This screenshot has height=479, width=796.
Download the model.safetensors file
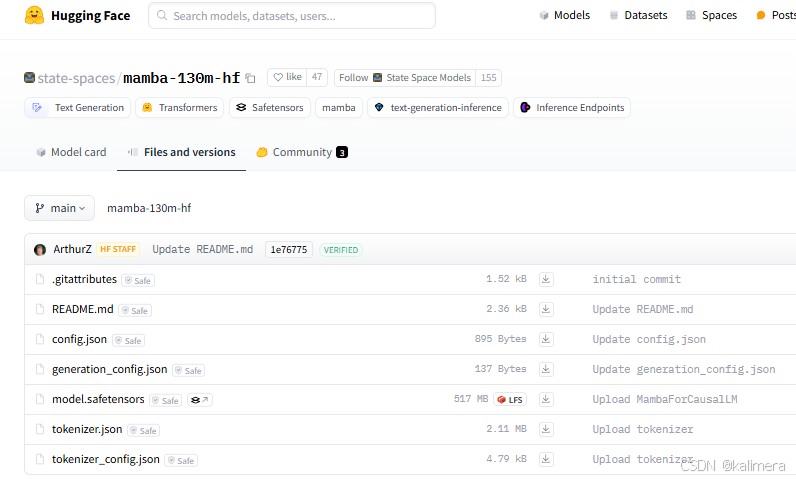[546, 399]
